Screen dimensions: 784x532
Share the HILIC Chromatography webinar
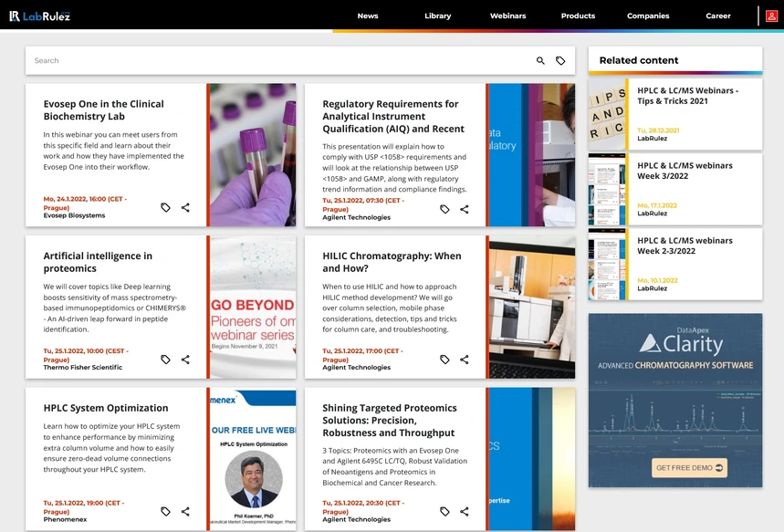[465, 360]
